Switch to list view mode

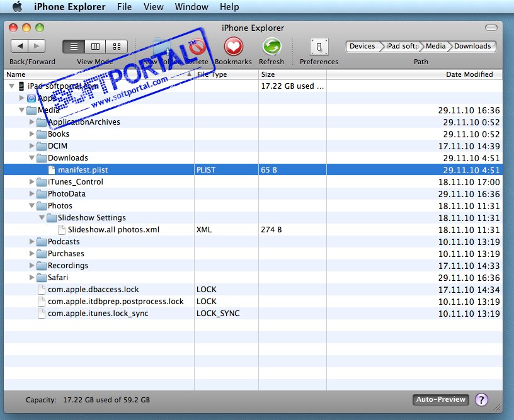[74, 47]
